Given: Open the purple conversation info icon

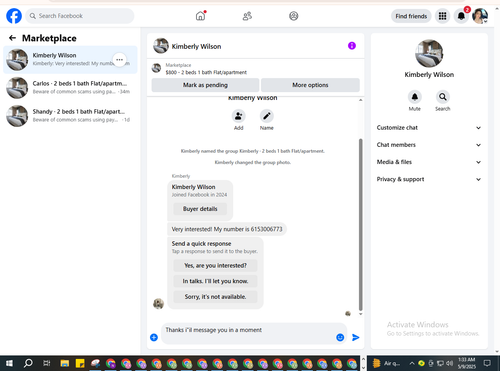Looking at the screenshot, I should [352, 46].
